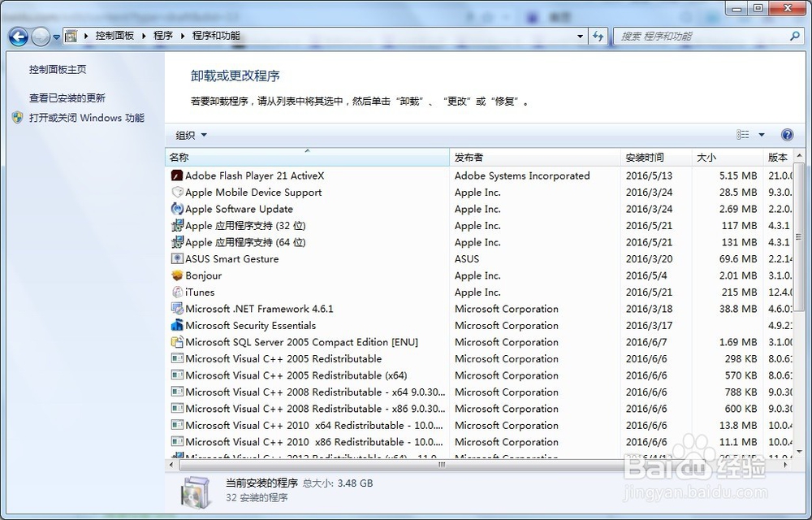
Task: Click the horizontal scrollbar right arrow
Action: (786, 465)
